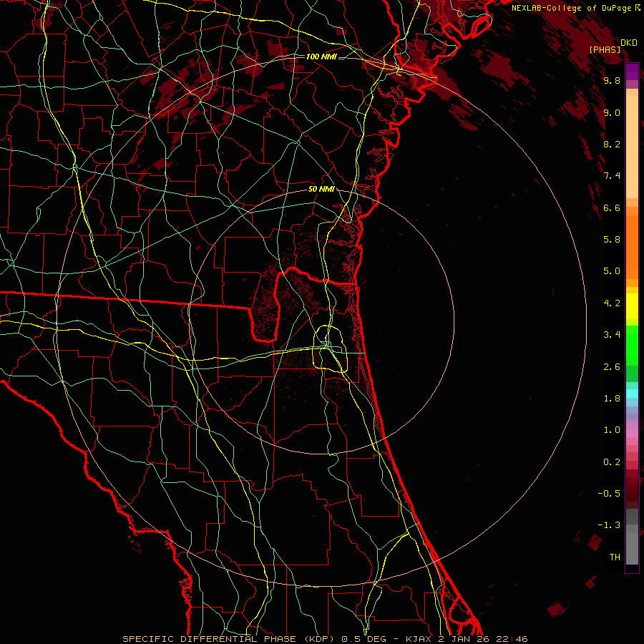The image size is (644, 644).
Task: Pick the gray segment at color bar bottom
Action: (x=632, y=549)
